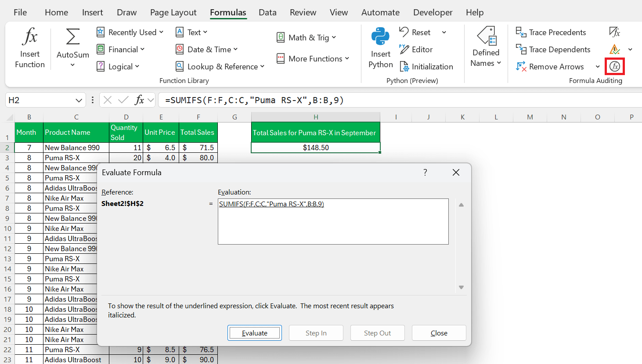Click the Evaluate Formula icon
Screen dimensions: 642x364
point(614,66)
